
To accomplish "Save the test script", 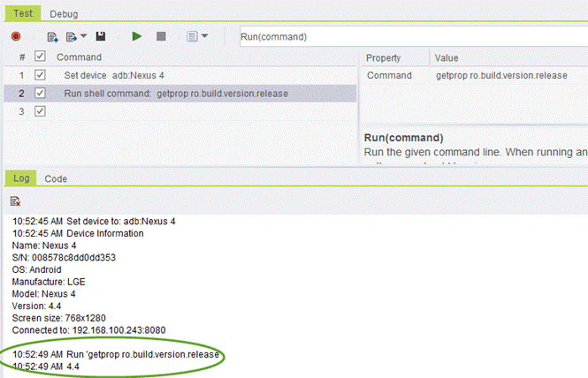I will point(101,36).
